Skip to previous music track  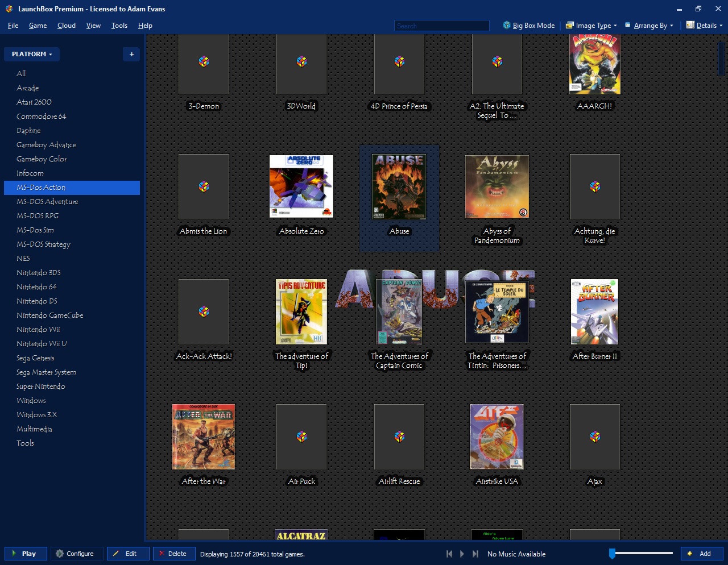tap(449, 554)
